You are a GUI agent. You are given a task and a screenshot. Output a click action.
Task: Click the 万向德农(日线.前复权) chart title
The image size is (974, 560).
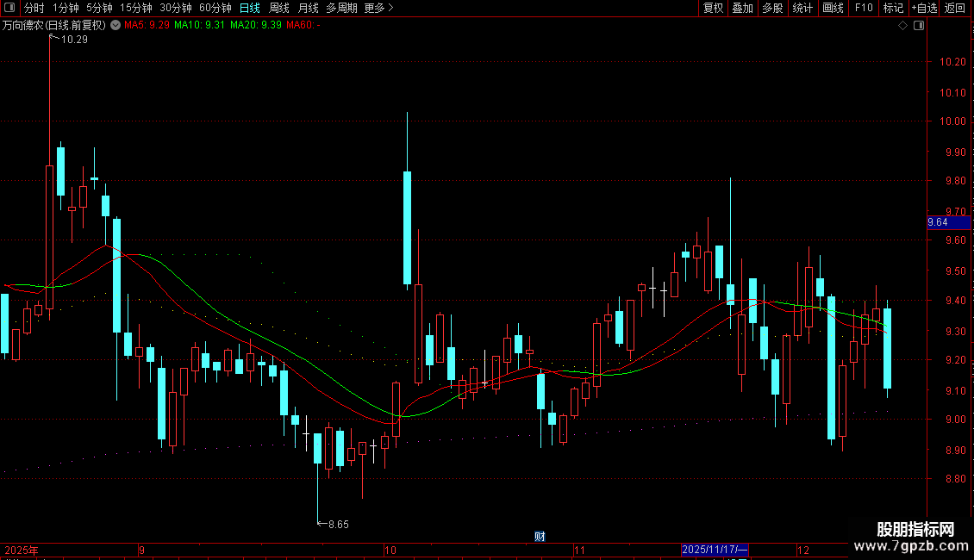pos(54,25)
